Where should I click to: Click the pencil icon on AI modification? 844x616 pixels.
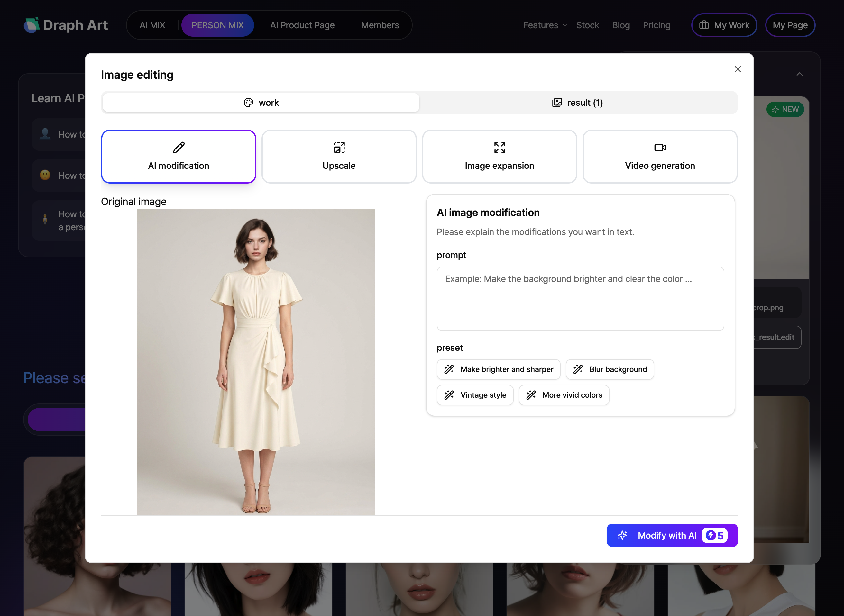coord(179,148)
